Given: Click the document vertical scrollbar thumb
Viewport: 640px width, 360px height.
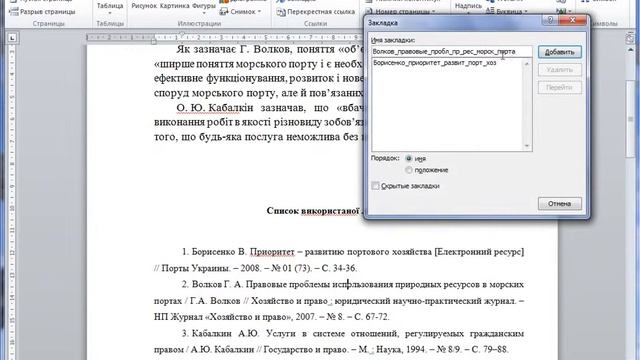Looking at the screenshot, I should (x=630, y=118).
